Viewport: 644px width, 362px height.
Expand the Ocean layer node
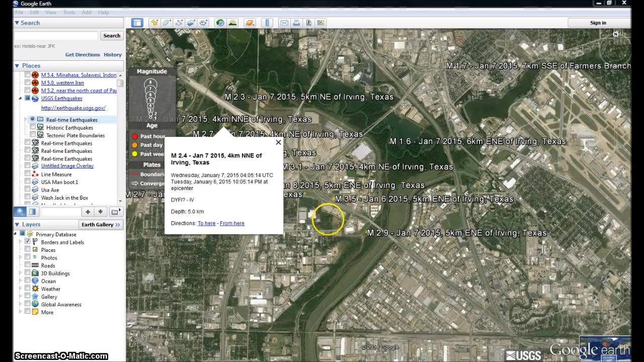point(21,281)
